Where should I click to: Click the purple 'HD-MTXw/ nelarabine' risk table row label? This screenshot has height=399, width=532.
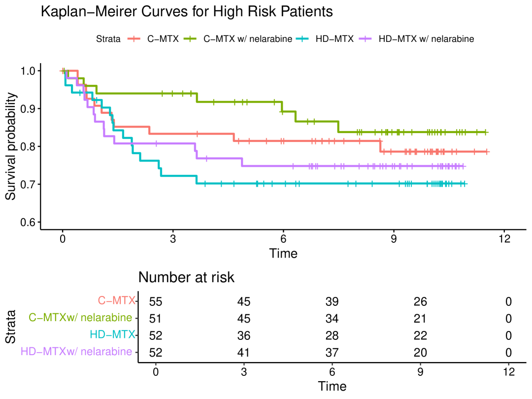pos(76,352)
